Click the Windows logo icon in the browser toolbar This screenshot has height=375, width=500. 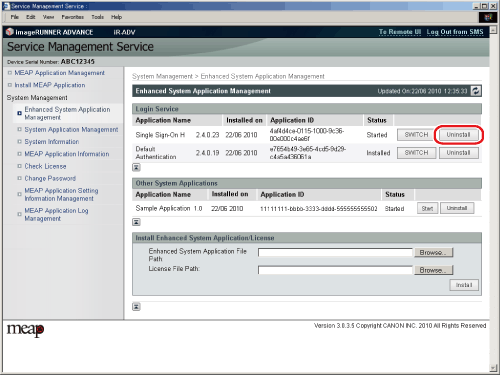pyautogui.click(x=488, y=17)
